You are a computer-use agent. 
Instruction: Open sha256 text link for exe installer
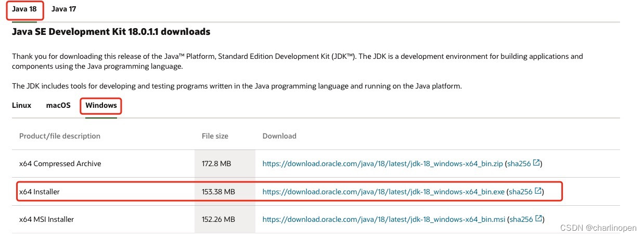click(520, 192)
